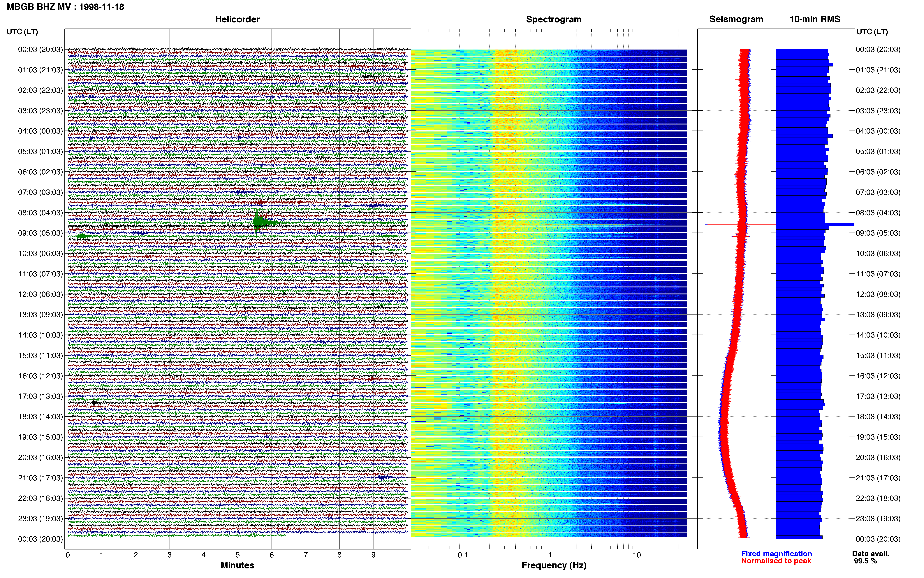The height and width of the screenshot is (578, 924).
Task: Click the 11:03 (07:03) label beside the RMS panel
Action: tap(878, 274)
